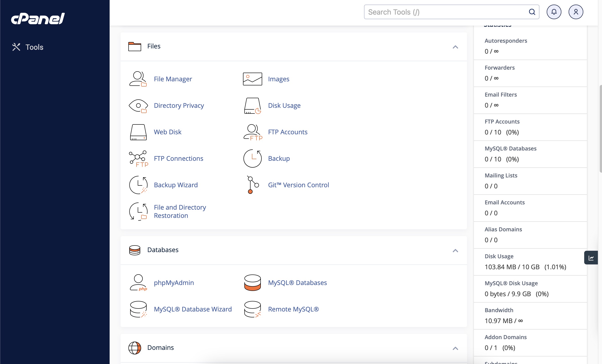Collapse the Databases section
Screen dimensions: 602x364
coord(455,251)
